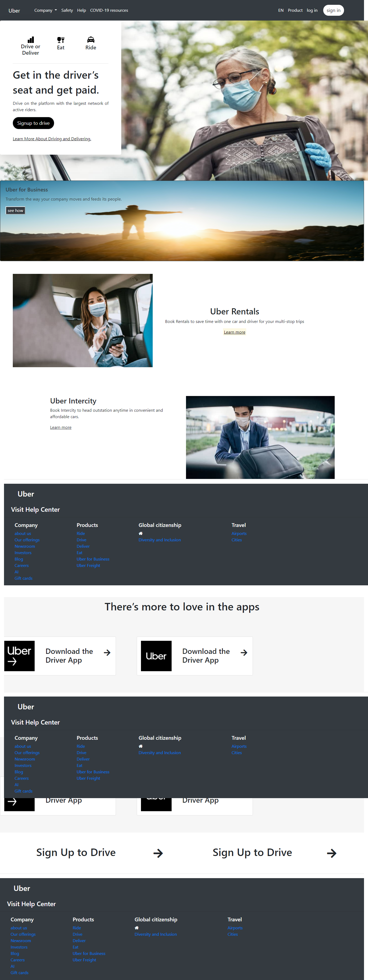Screen dimensions: 368x980
Task: Click the Uber Rentals masked passenger photo
Action: pos(83,320)
